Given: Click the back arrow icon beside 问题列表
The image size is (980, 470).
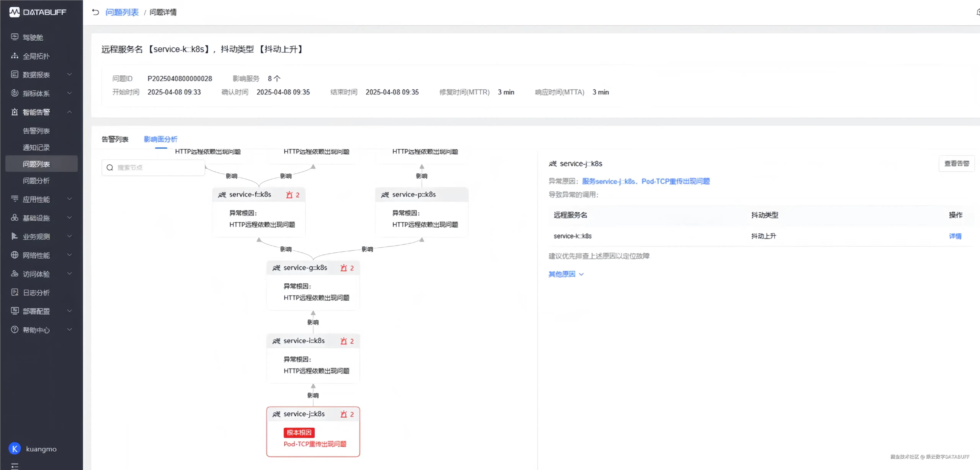Looking at the screenshot, I should 96,12.
